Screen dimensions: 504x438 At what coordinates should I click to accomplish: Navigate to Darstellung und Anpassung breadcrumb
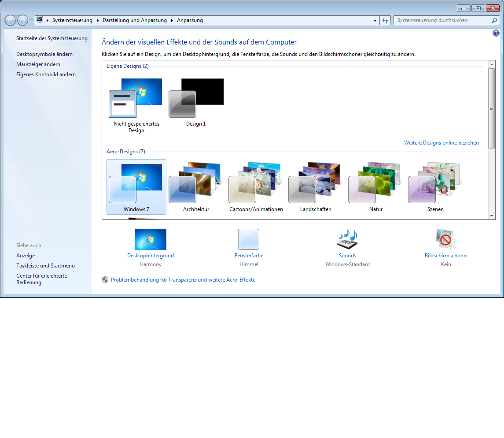(x=135, y=20)
